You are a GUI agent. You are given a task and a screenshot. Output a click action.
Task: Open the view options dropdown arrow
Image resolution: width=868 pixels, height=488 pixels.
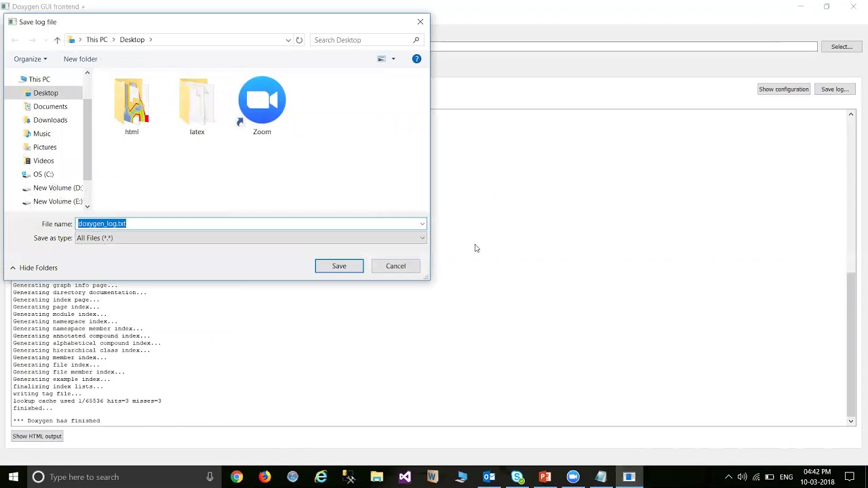(393, 59)
